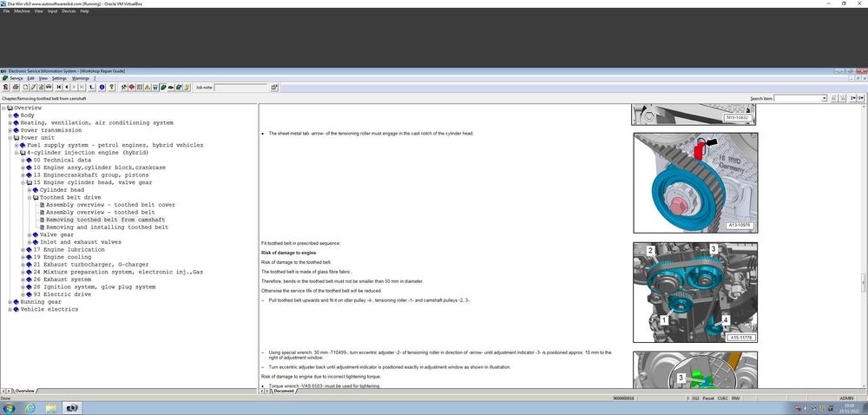868x415 pixels.
Task: Select 28 Ignition system, glow plug system
Action: pyautogui.click(x=94, y=287)
